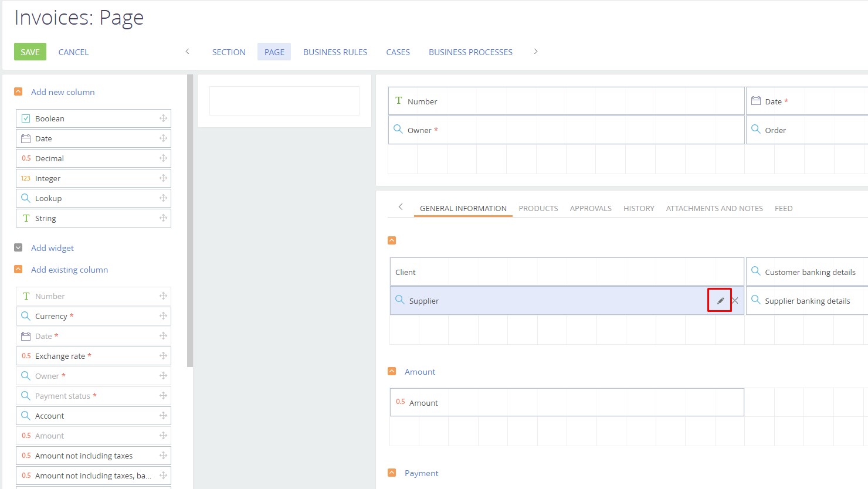Grab the move handle of Account column

tap(163, 416)
